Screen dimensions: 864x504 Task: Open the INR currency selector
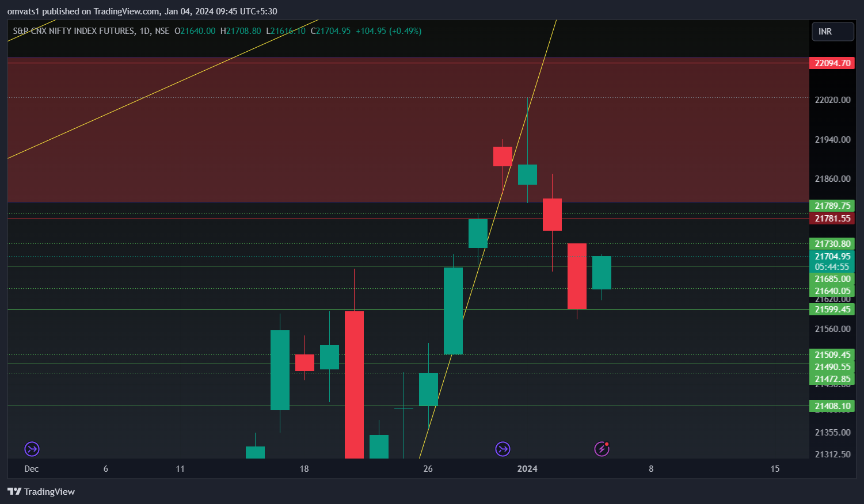pyautogui.click(x=832, y=32)
